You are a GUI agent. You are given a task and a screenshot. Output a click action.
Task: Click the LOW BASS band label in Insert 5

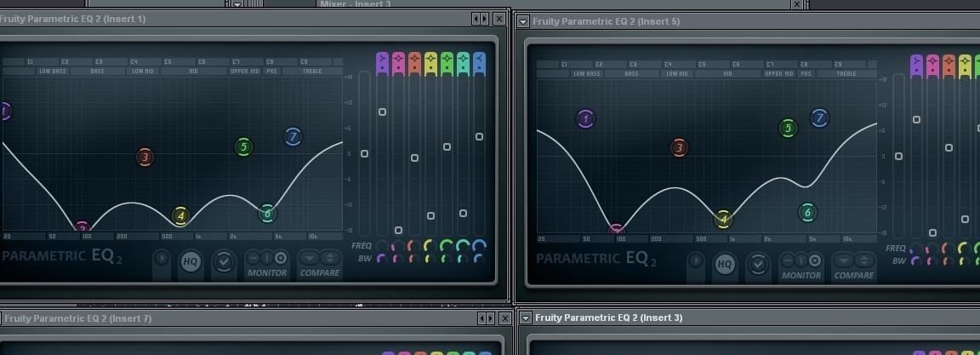pos(586,74)
